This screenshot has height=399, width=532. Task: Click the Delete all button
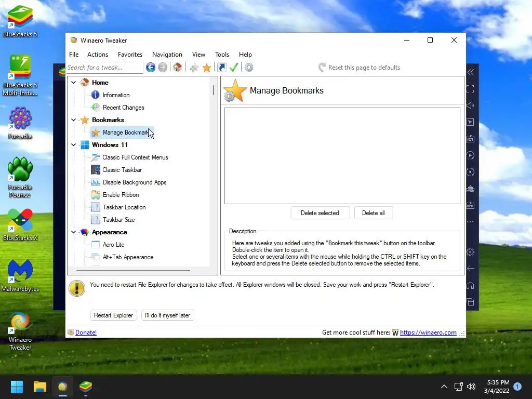point(373,212)
